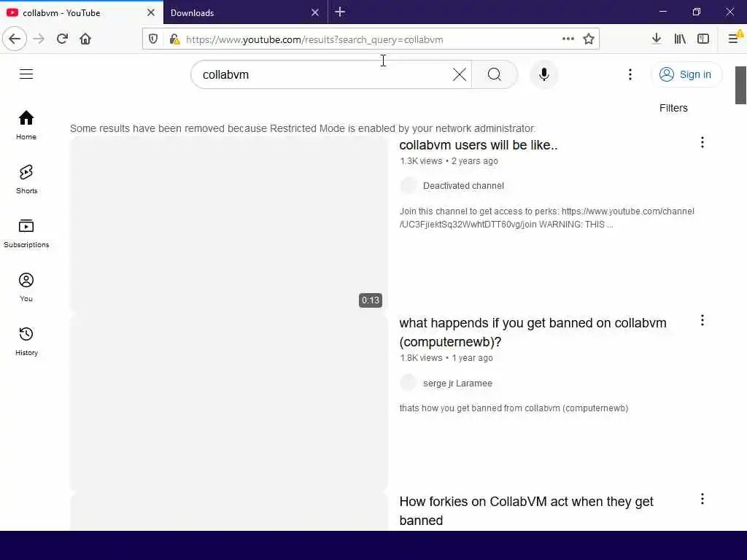This screenshot has width=747, height=560.
Task: Click the Deactivated channel avatar
Action: point(409,185)
